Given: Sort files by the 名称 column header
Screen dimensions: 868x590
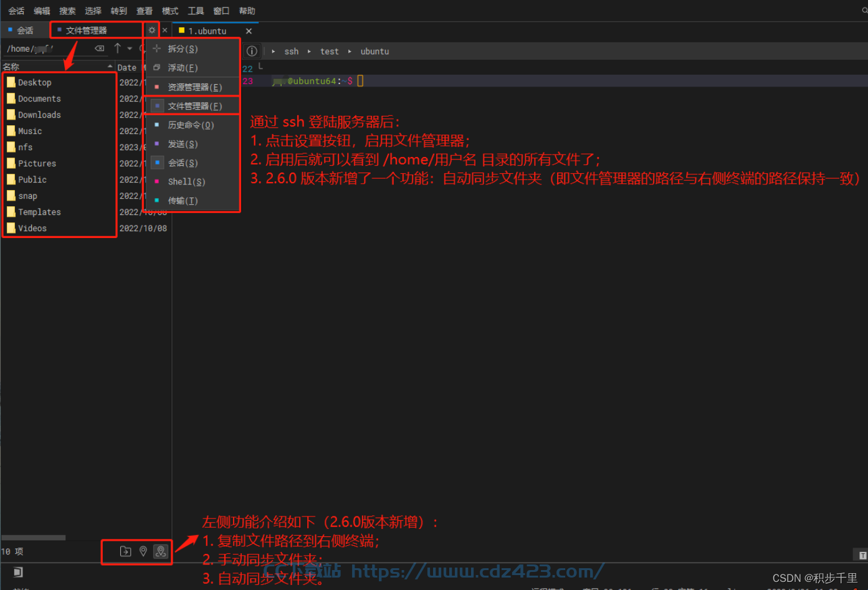Looking at the screenshot, I should click(x=57, y=67).
